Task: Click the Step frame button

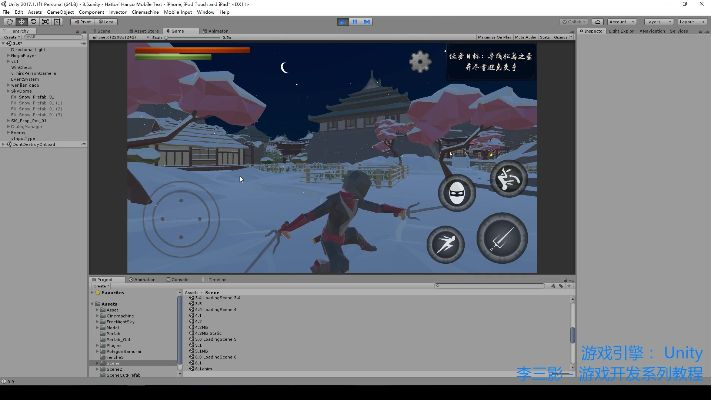Action: [x=367, y=21]
